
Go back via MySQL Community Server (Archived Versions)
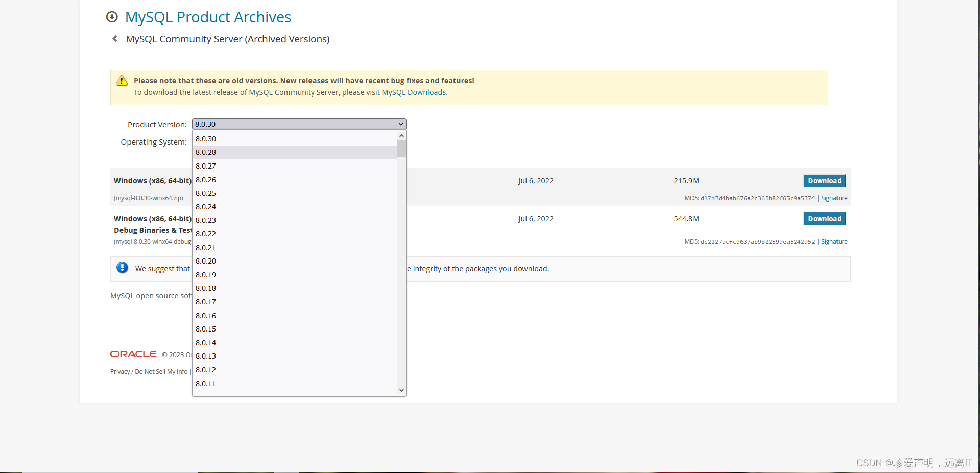228,39
